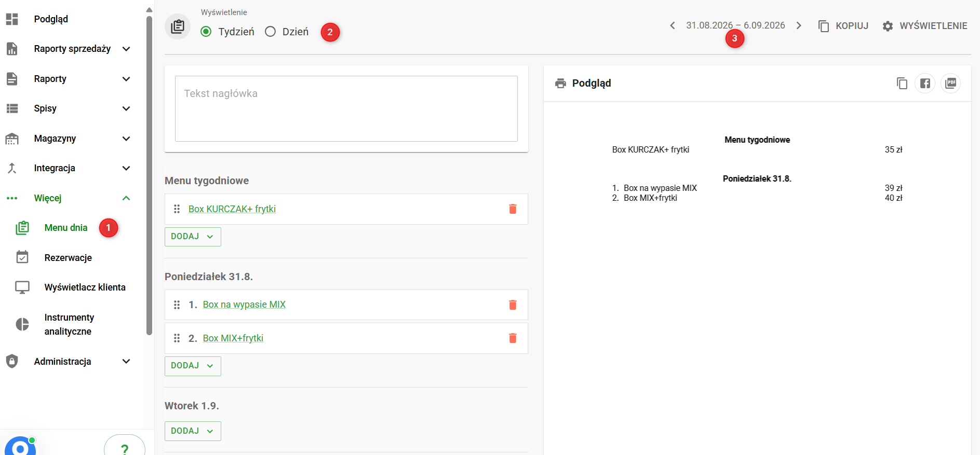This screenshot has height=455, width=980.
Task: Open Wyświetlacz klienta in the sidebar
Action: click(x=85, y=287)
